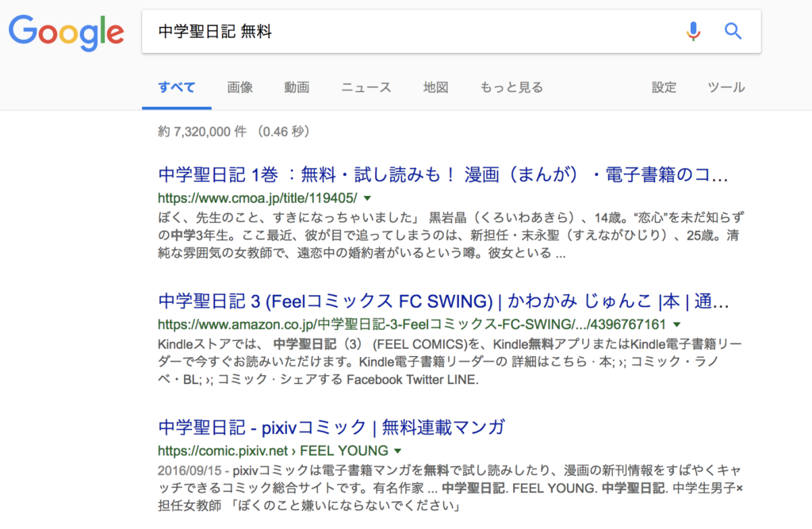Viewport: 812px width, 529px height.
Task: Click the result count 約 7,320,000 件
Action: 202,132
